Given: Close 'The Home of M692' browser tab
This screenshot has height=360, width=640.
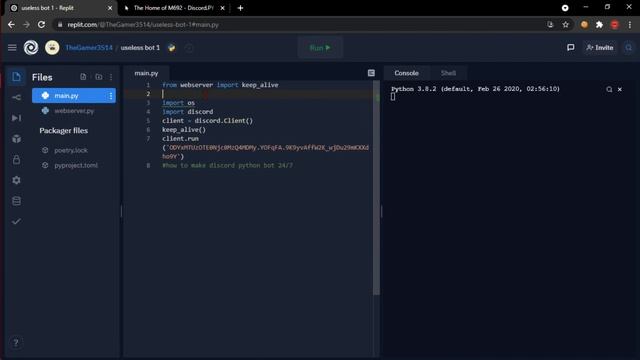Looking at the screenshot, I should [x=222, y=8].
